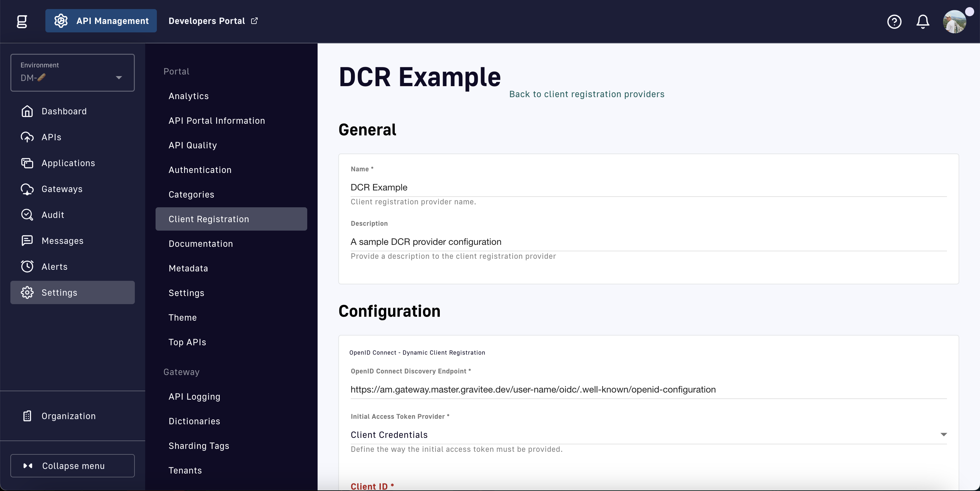980x491 pixels.
Task: Open Developers Portal external link
Action: (x=213, y=21)
